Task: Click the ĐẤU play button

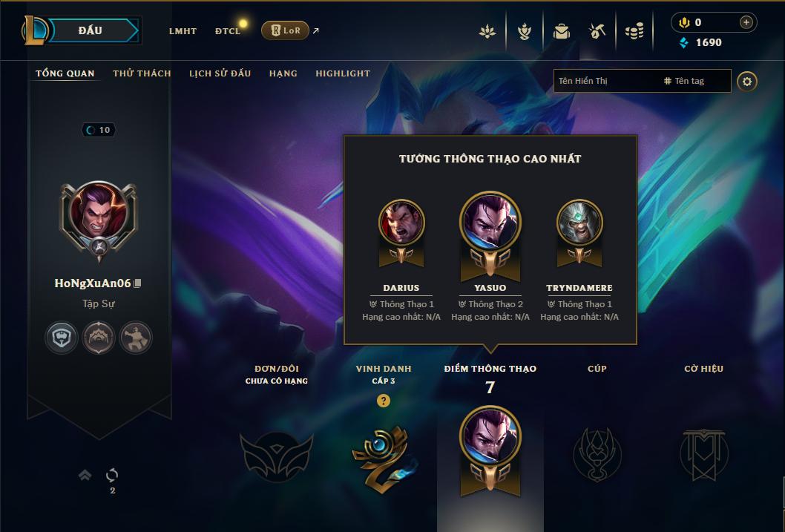Action: click(90, 30)
